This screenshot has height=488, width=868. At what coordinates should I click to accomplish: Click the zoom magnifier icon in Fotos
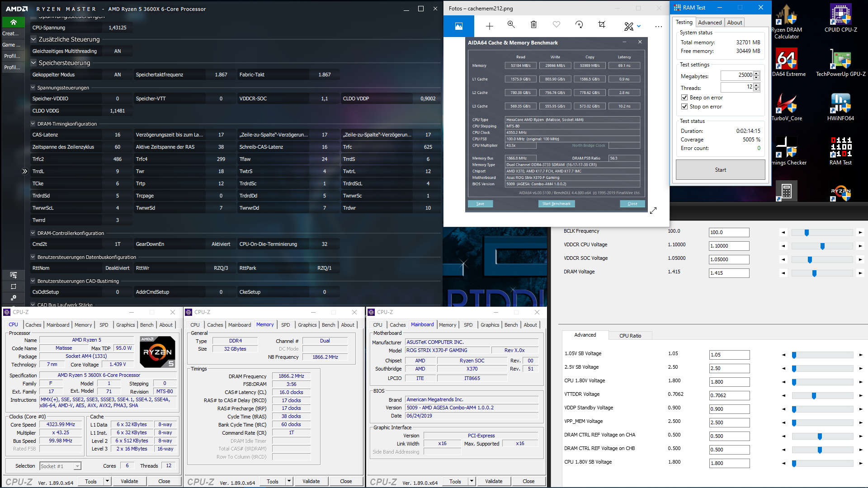(x=511, y=25)
